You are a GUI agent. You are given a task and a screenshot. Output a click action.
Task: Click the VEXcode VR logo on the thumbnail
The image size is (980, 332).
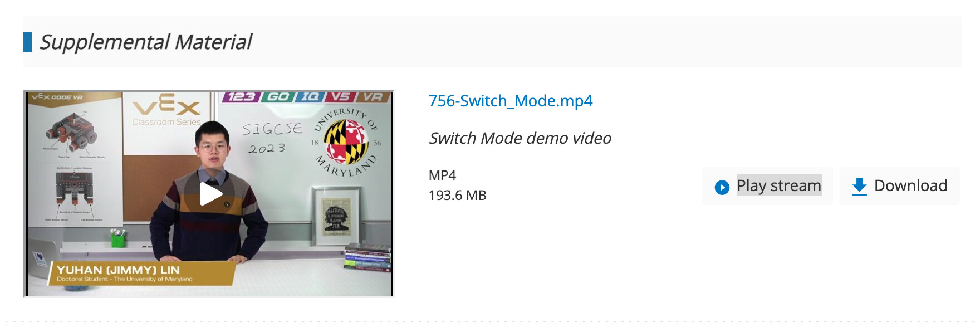[x=57, y=97]
